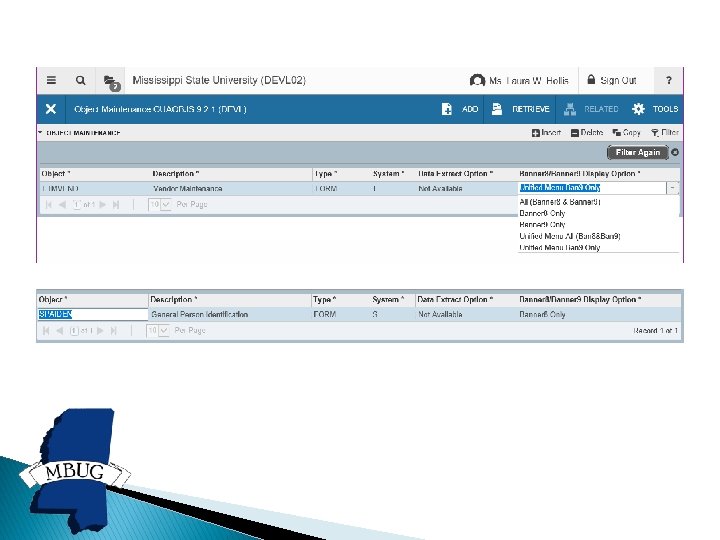Click the ADD button
Image resolution: width=720 pixels, height=540 pixels.
point(460,109)
